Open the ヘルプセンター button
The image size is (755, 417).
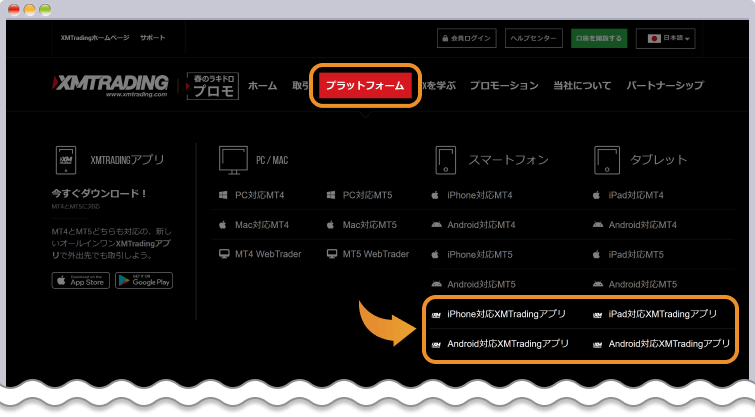coord(534,38)
